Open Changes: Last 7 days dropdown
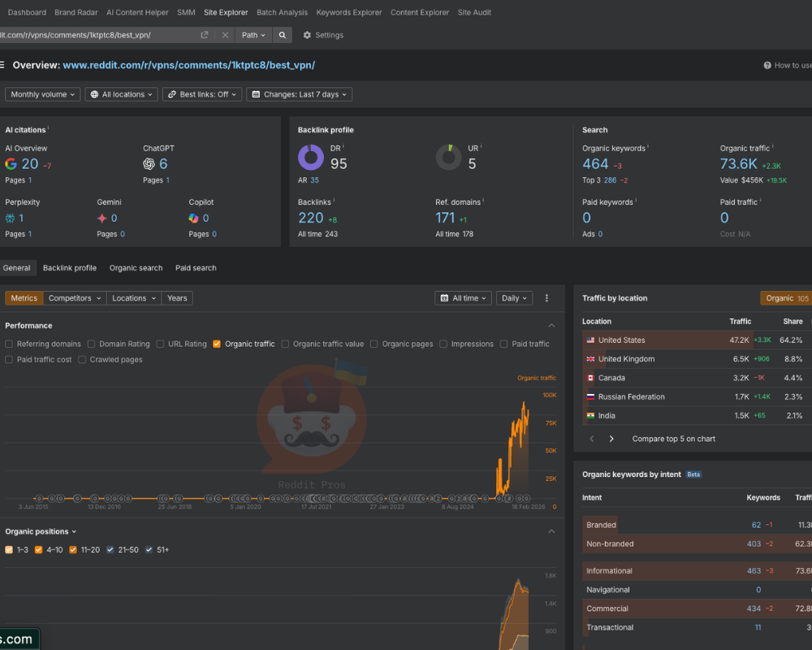Image resolution: width=812 pixels, height=650 pixels. pos(300,94)
